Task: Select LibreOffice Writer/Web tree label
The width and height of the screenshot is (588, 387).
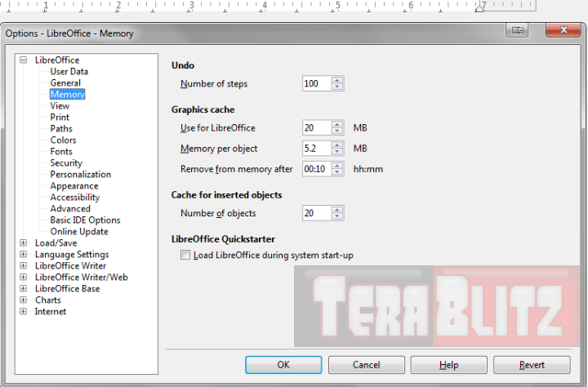Action: 82,278
